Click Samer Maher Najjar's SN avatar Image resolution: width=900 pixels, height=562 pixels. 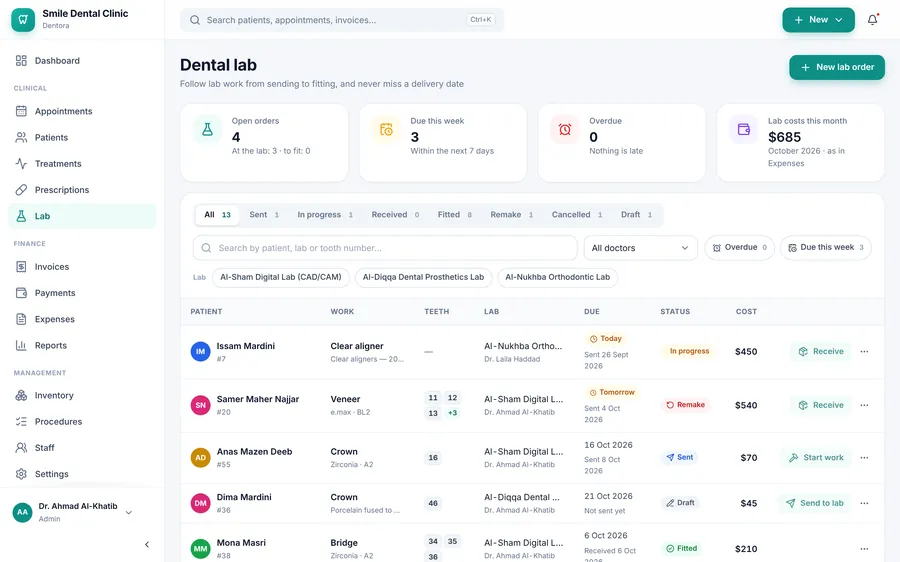click(200, 405)
